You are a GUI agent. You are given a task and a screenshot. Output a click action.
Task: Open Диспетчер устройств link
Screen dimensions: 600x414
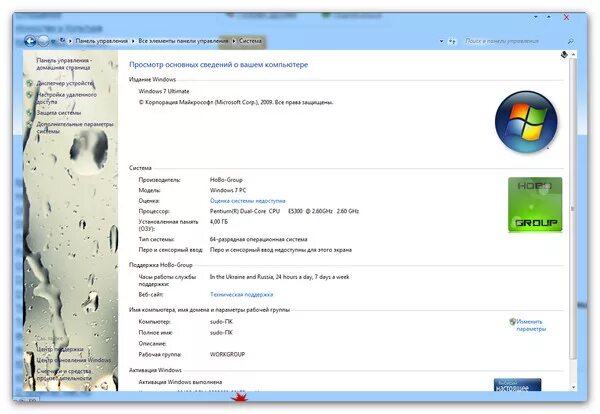pyautogui.click(x=65, y=83)
